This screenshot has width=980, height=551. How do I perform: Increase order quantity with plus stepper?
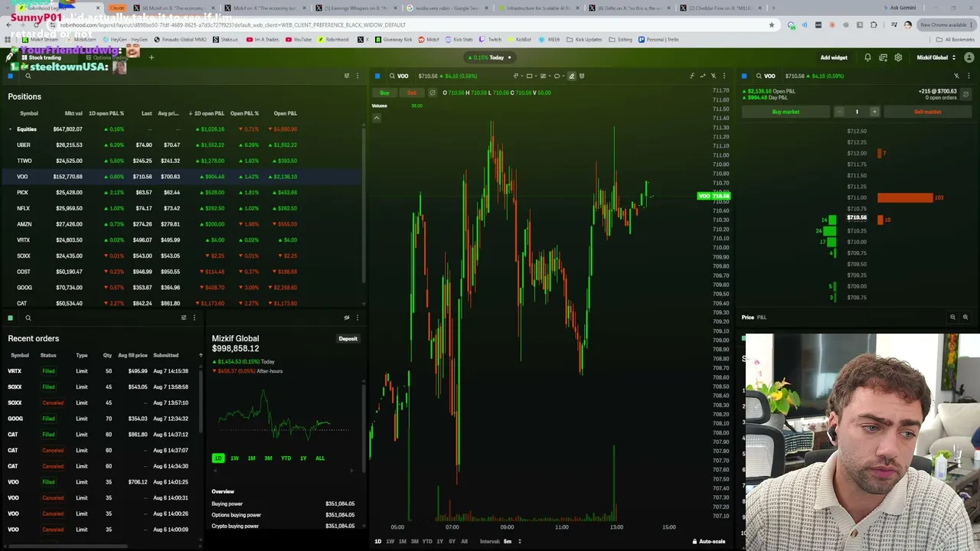pyautogui.click(x=874, y=112)
